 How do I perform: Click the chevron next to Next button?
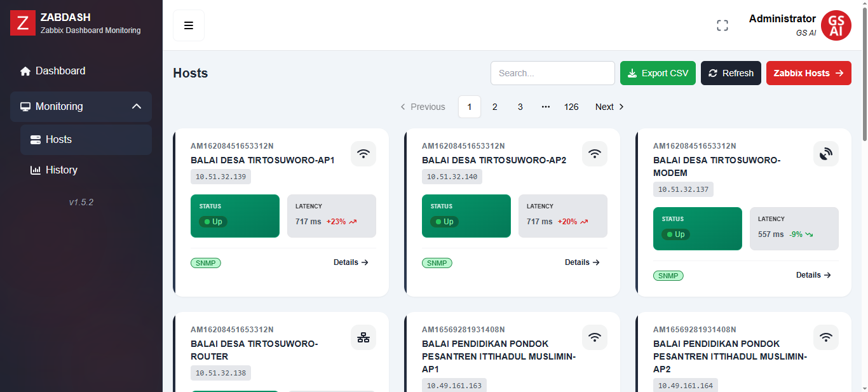pyautogui.click(x=620, y=107)
